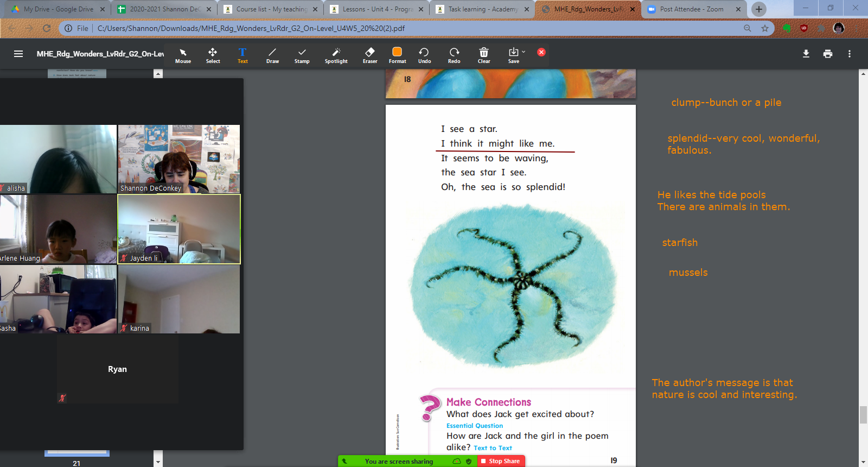Viewport: 868px width, 467px height.
Task: Click the 'Oh, the sea is so splendid!' line
Action: pyautogui.click(x=503, y=187)
